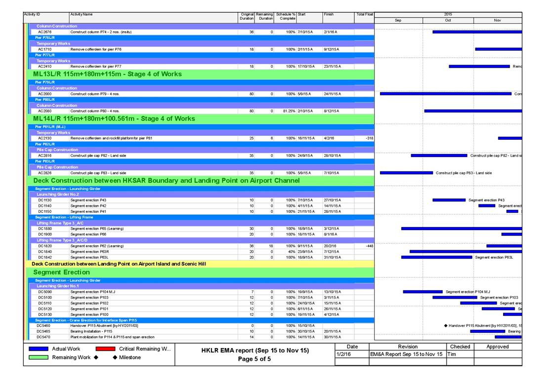Select Crane Erection for Interface Span P115 row
Viewport: 555px width, 392px height.
click(x=201, y=320)
